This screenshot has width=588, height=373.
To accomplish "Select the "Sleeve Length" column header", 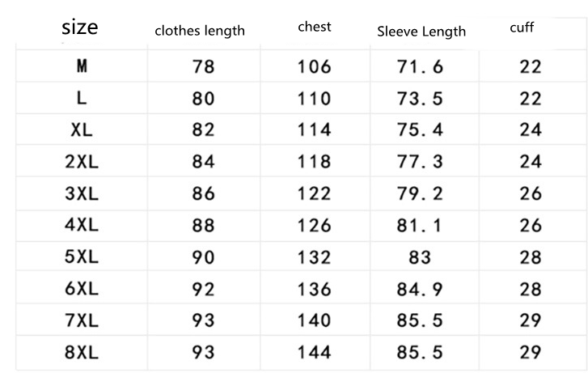I will (x=421, y=32).
